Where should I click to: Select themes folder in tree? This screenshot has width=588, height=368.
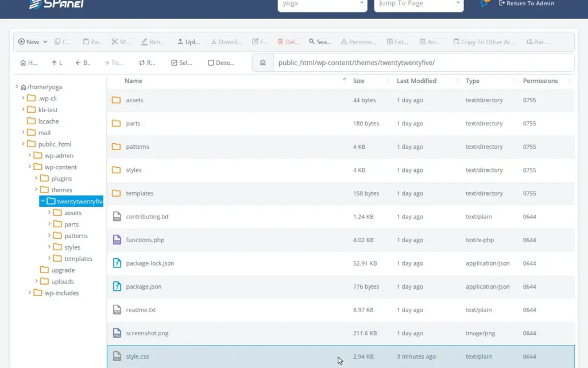click(61, 190)
